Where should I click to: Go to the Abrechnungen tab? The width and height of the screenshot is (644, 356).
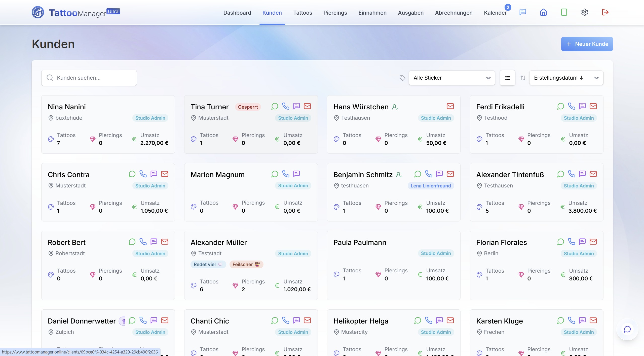click(454, 13)
